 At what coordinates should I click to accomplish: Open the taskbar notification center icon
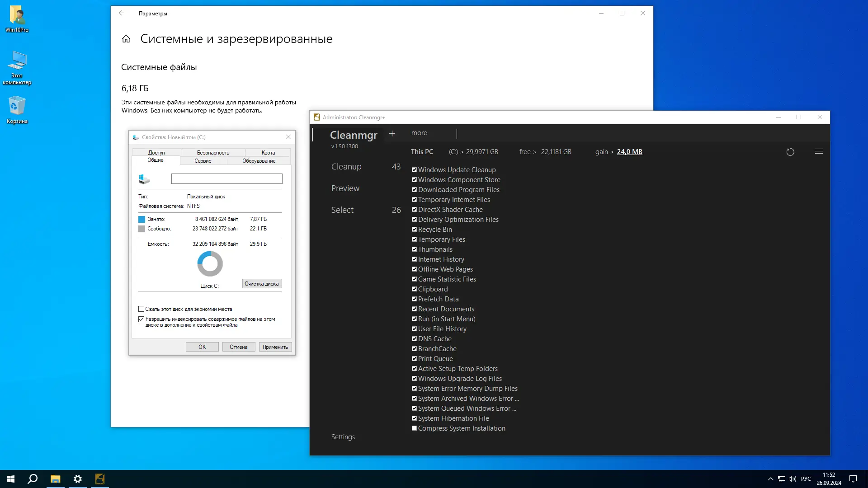pyautogui.click(x=853, y=479)
